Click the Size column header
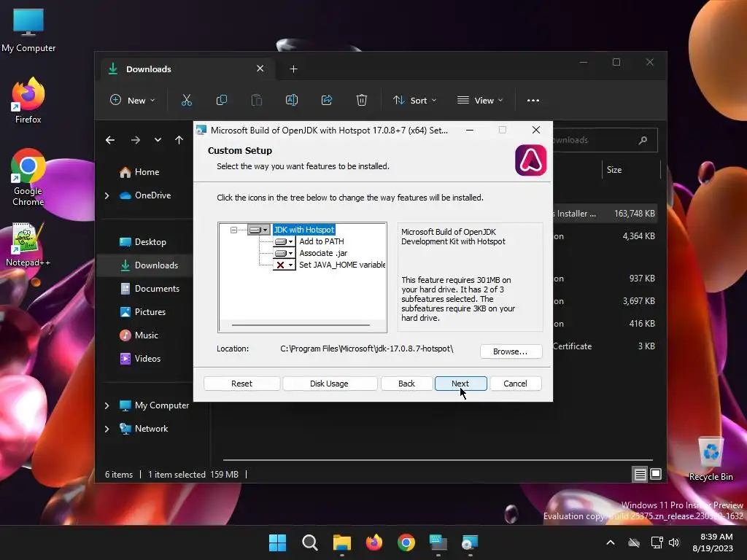Image resolution: width=747 pixels, height=560 pixels. tap(631, 170)
